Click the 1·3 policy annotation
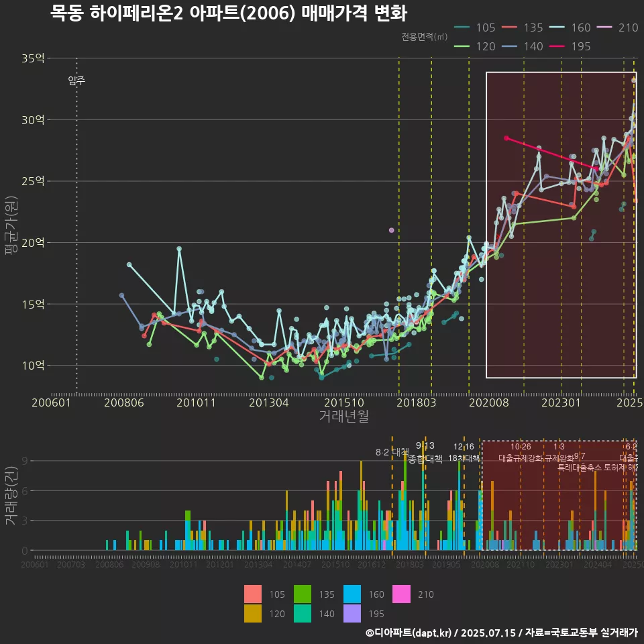Viewport: 644px width, 644px height. point(559,447)
